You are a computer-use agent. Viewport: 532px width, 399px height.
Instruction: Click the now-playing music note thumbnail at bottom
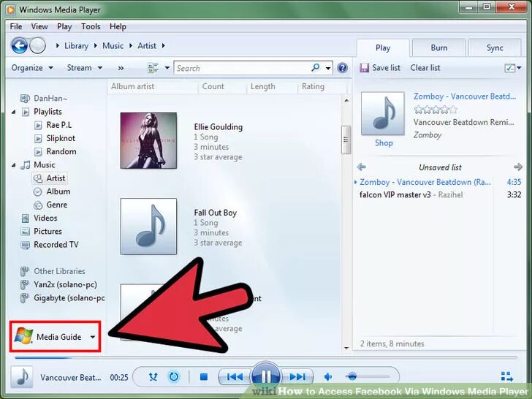[22, 376]
